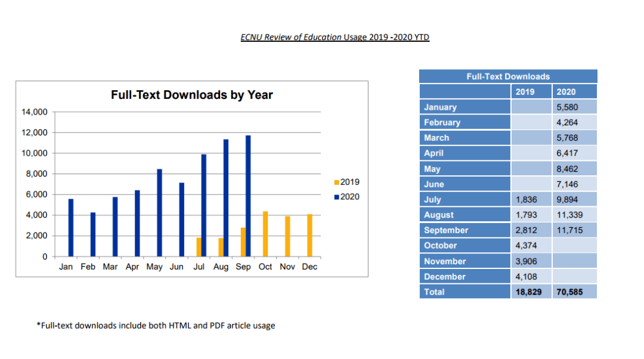Click the 2019 column header in the table
Screen dimensions: 644x359
pyautogui.click(x=525, y=92)
